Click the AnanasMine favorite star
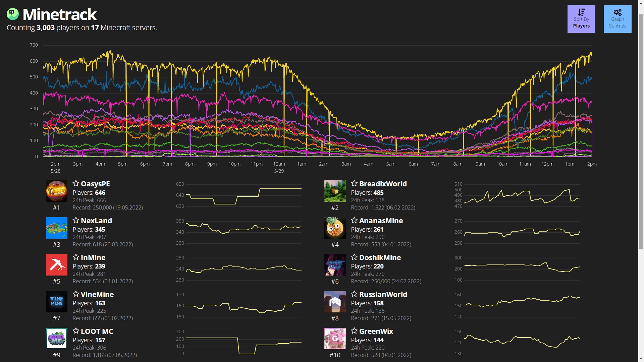The width and height of the screenshot is (644, 362). [x=354, y=220]
